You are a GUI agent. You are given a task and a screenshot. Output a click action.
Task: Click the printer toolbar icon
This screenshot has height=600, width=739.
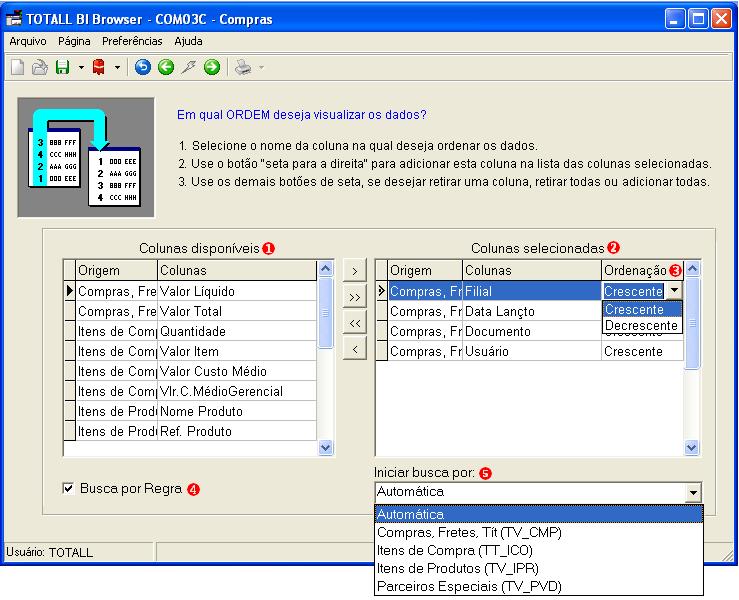pyautogui.click(x=243, y=67)
